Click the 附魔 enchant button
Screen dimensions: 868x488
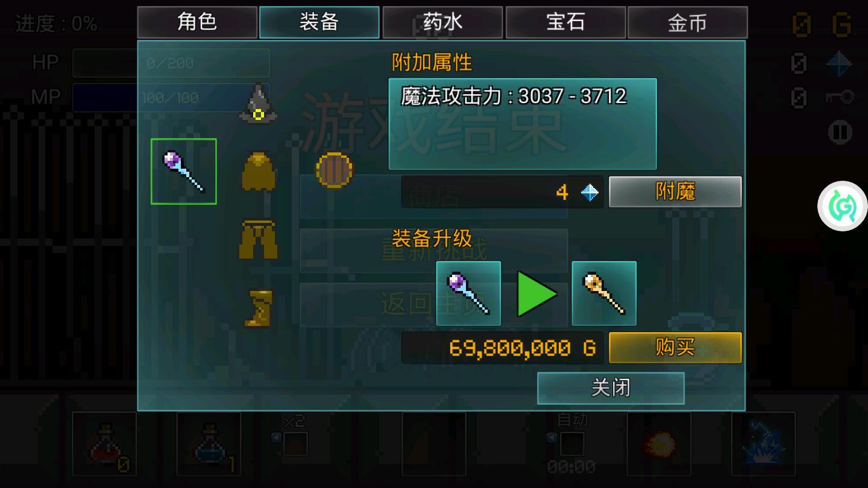tap(675, 192)
